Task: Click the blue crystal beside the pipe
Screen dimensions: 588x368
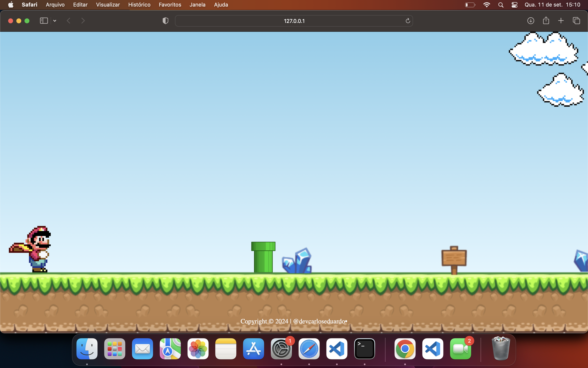Action: 297,261
